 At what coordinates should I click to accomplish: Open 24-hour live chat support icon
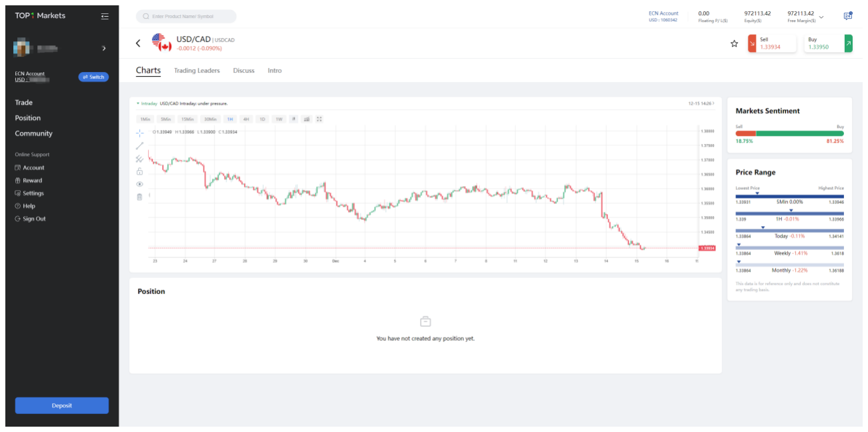[847, 16]
